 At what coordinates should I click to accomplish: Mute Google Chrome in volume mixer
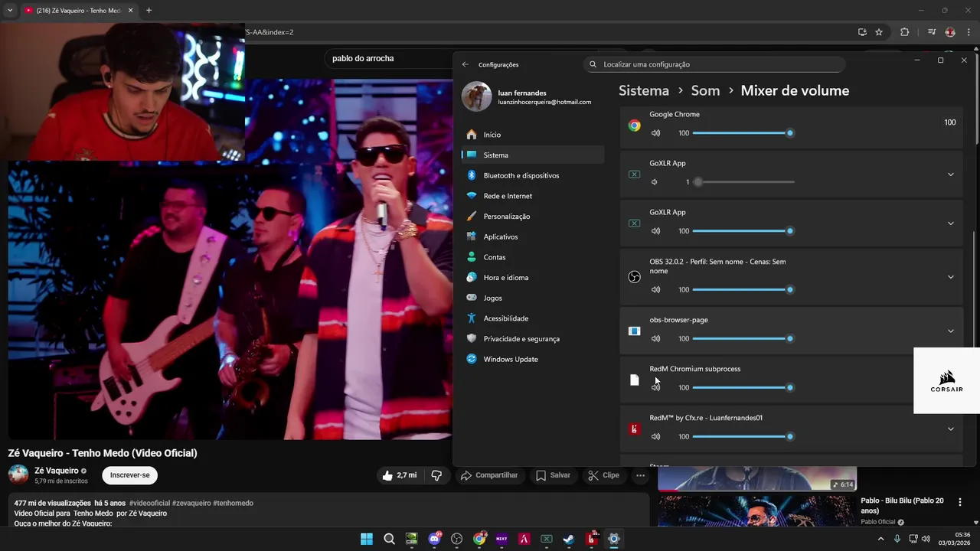pos(655,133)
